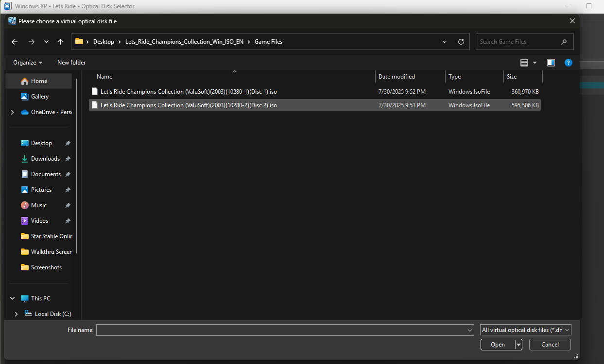Open the dialog help button

(569, 63)
